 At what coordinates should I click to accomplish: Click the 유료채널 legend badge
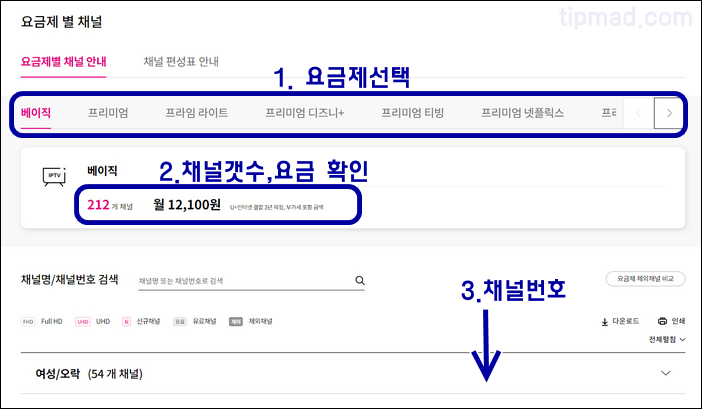coord(180,322)
